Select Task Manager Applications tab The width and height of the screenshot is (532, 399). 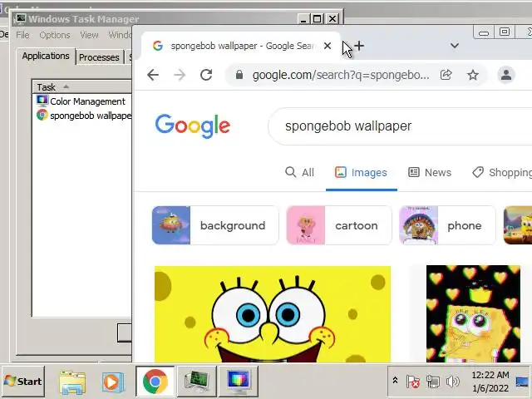[x=46, y=56]
